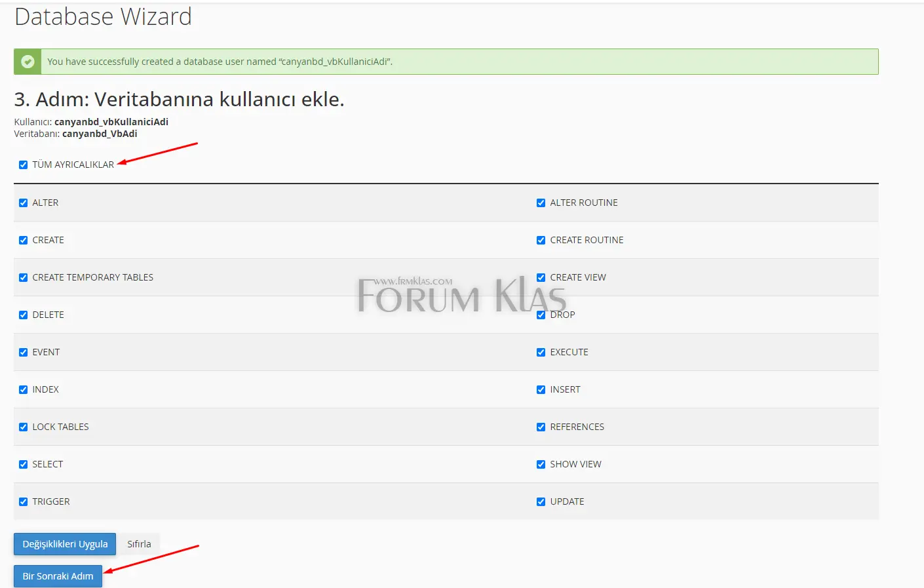This screenshot has width=924, height=588.
Task: Disable CREATE TEMPORARY TABLES permission
Action: click(x=23, y=277)
